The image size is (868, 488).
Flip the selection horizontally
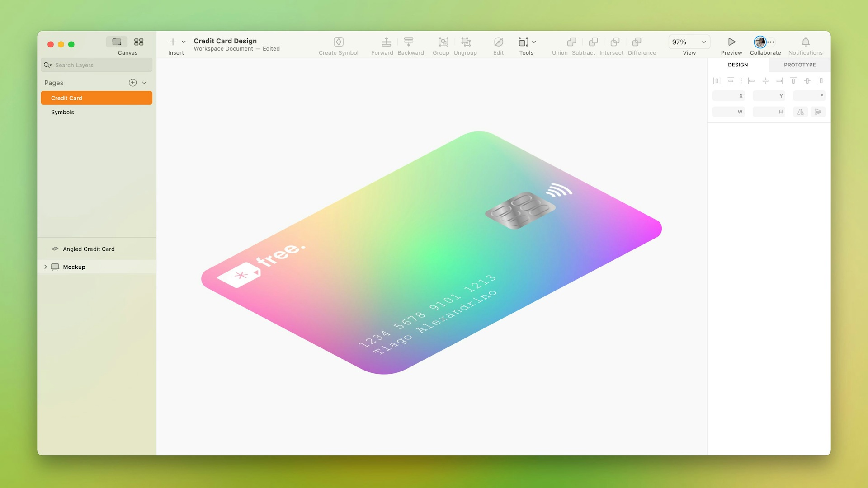(x=800, y=112)
